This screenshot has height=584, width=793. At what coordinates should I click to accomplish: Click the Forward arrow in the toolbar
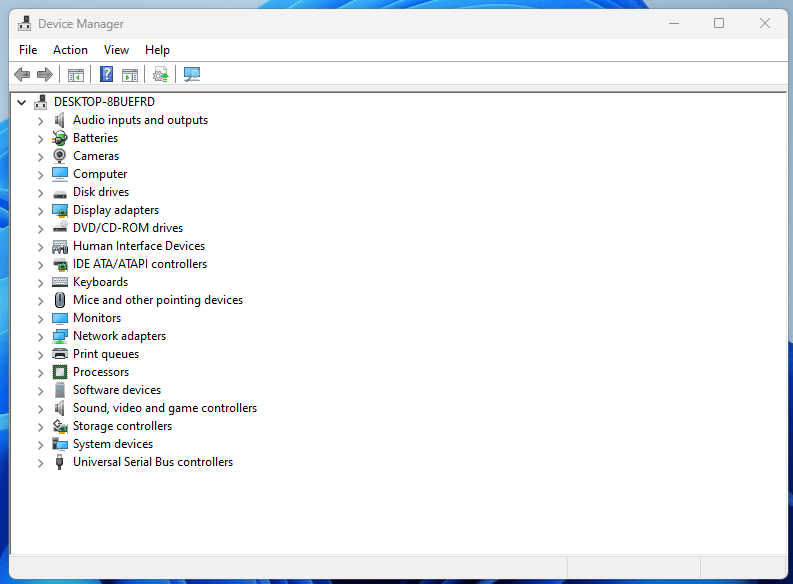45,74
